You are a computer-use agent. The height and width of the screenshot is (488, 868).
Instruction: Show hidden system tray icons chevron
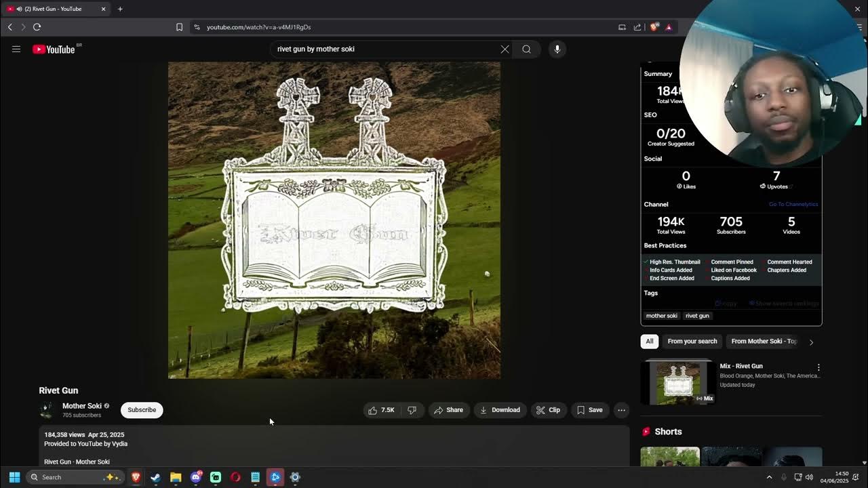click(769, 477)
